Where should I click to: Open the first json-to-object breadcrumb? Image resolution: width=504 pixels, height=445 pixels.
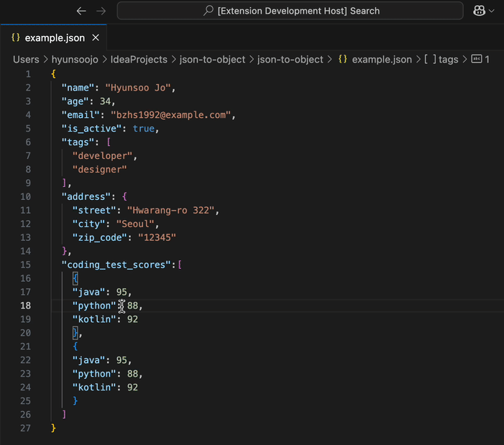[212, 60]
